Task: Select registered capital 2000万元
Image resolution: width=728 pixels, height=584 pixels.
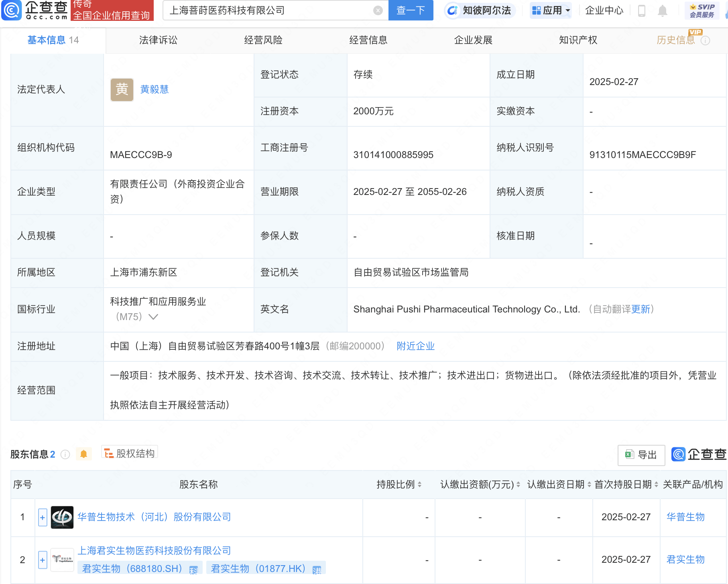Action: [x=373, y=112]
